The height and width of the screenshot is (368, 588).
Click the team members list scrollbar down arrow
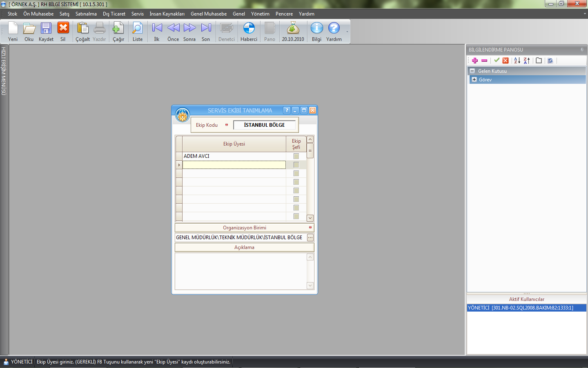pyautogui.click(x=310, y=218)
